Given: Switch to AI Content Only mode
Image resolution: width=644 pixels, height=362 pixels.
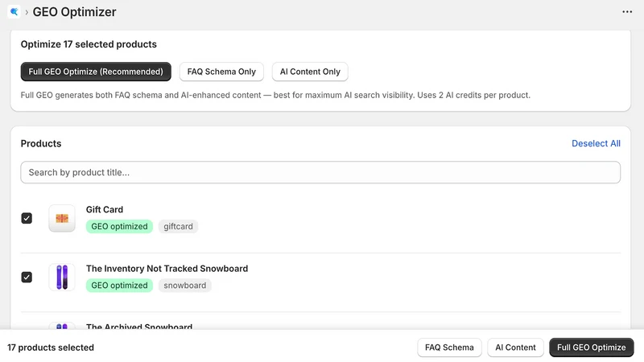Looking at the screenshot, I should pyautogui.click(x=310, y=72).
